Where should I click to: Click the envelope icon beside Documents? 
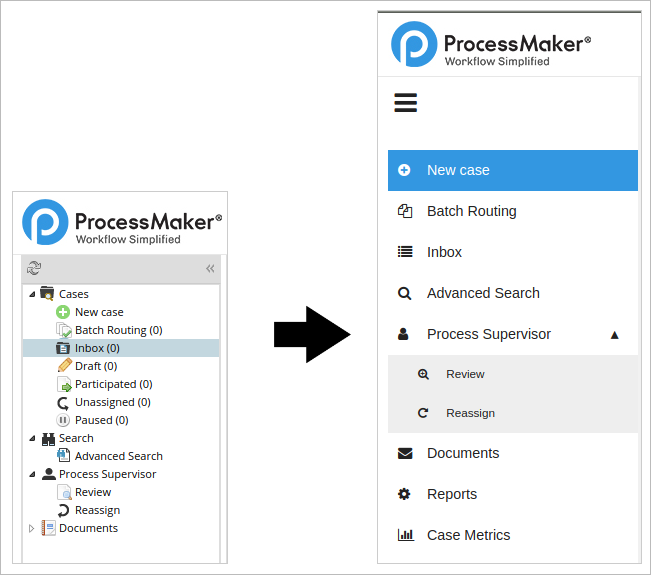(x=405, y=453)
